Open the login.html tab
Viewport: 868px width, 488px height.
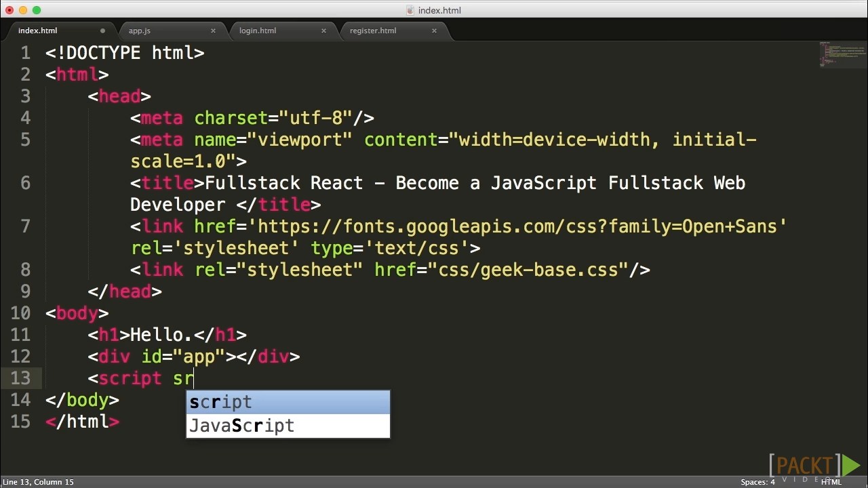pyautogui.click(x=258, y=30)
